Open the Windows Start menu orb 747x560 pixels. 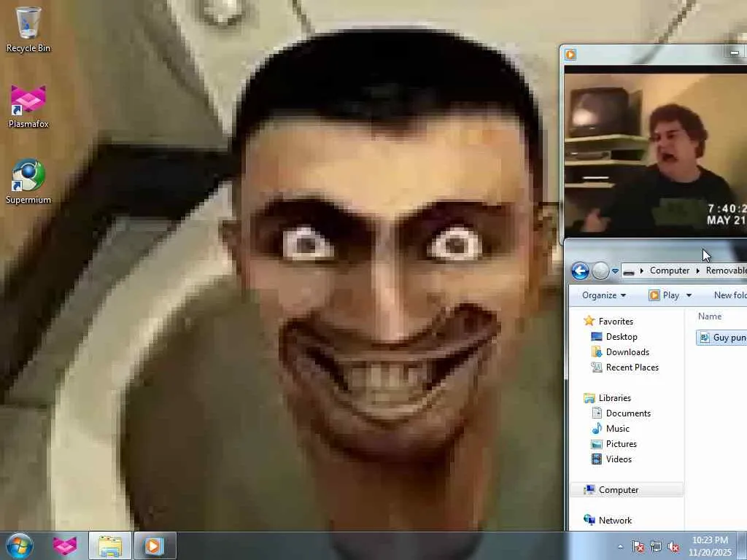click(20, 545)
